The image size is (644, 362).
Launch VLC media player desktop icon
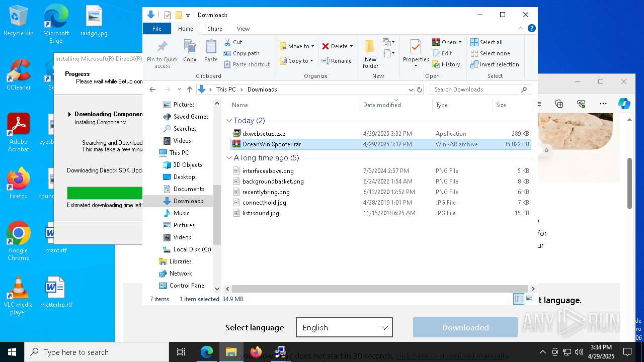point(18,296)
